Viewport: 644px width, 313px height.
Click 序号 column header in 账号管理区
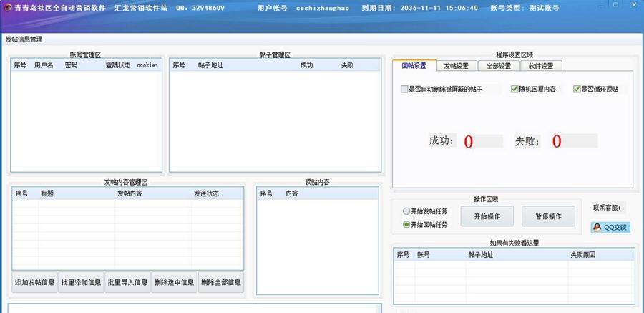(x=20, y=65)
